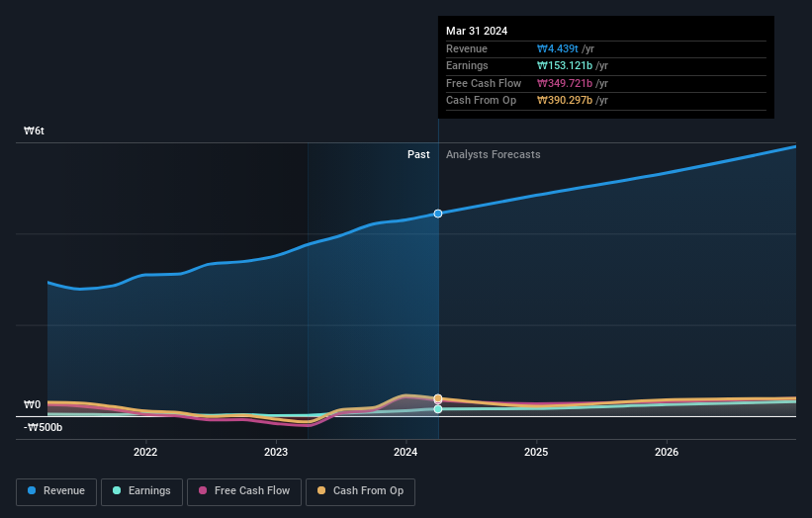The image size is (812, 518).
Task: Click the teal Earnings legend dot
Action: point(117,490)
